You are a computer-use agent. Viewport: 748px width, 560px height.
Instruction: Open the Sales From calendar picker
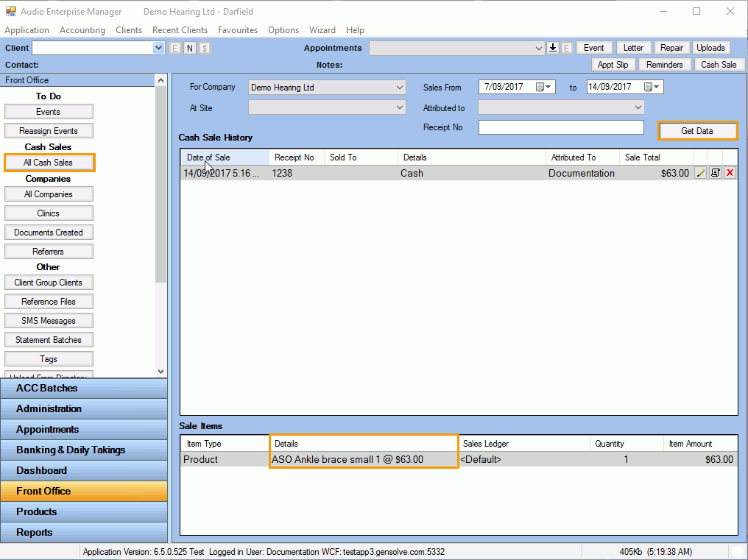pyautogui.click(x=544, y=87)
